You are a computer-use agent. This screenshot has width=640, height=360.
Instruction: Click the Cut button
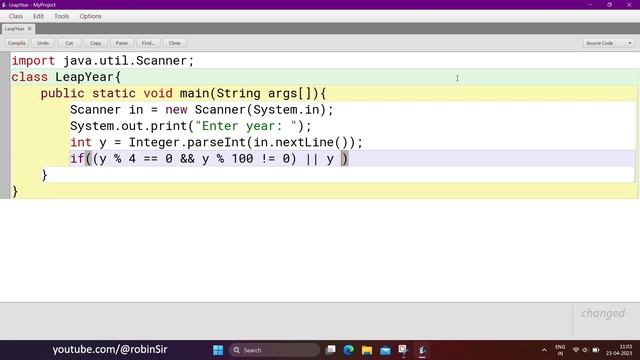pos(69,43)
